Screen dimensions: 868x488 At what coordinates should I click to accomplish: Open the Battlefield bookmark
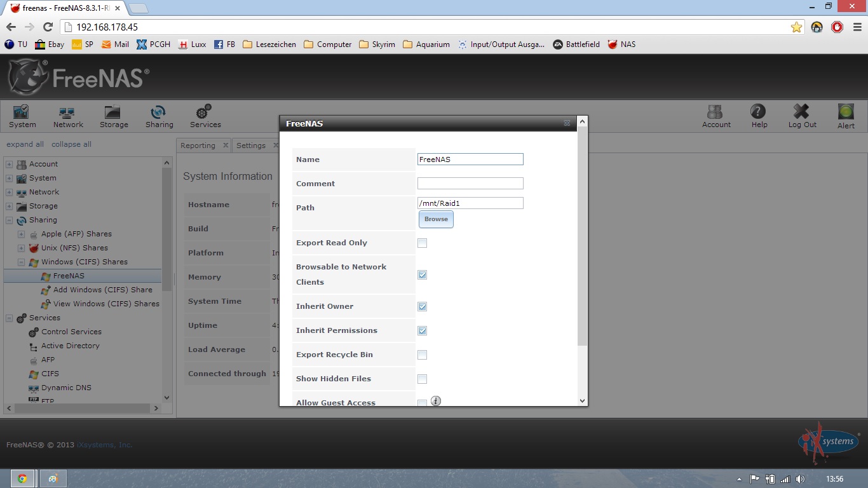tap(576, 44)
